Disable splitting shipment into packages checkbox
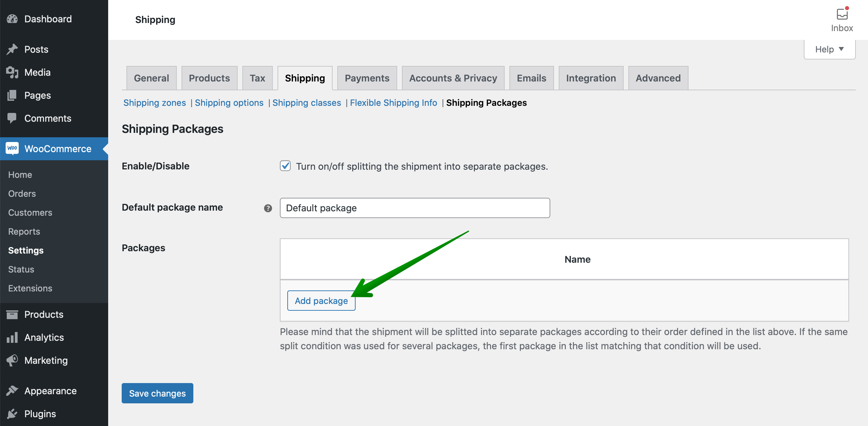868x426 pixels. (x=285, y=166)
